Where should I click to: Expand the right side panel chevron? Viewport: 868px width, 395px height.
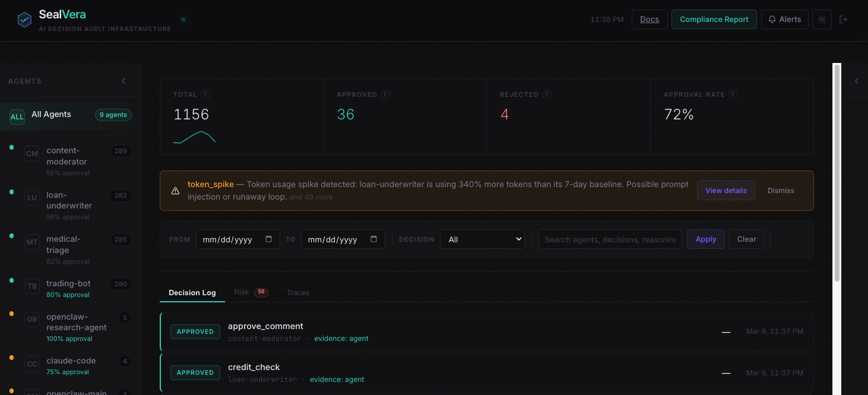point(857,81)
